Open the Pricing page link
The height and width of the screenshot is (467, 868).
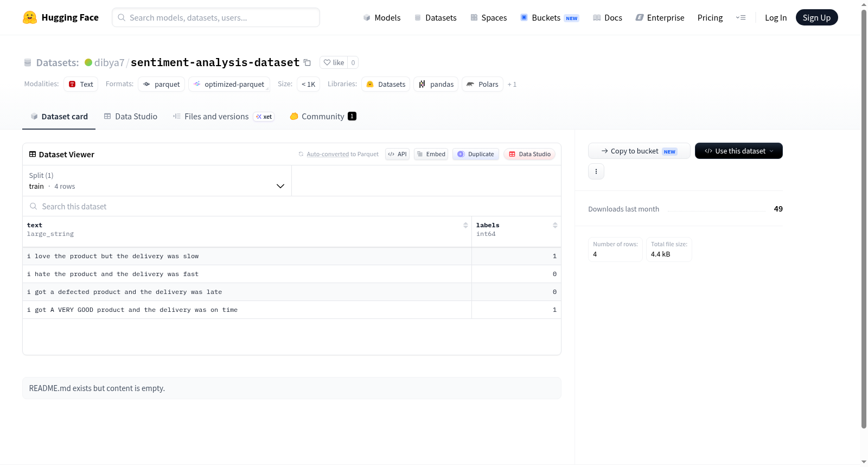[710, 17]
